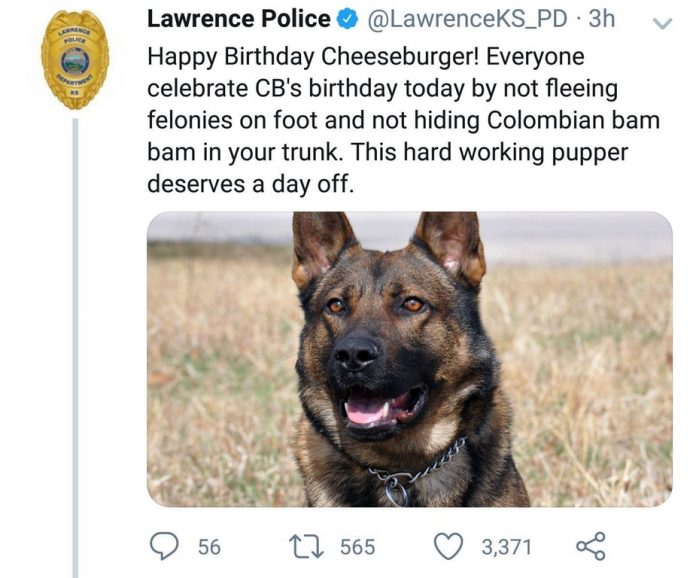The image size is (696, 578).
Task: Expand the tweet options chevron
Action: click(660, 21)
